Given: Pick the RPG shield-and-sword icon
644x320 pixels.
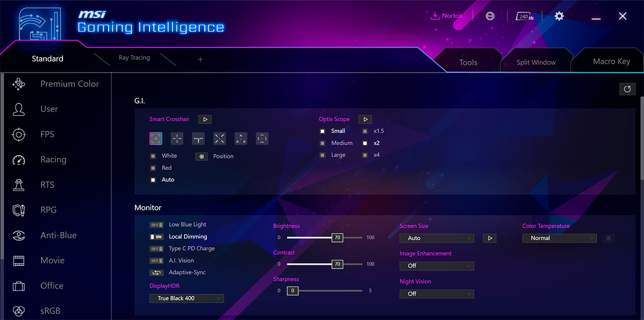Looking at the screenshot, I should (19, 210).
